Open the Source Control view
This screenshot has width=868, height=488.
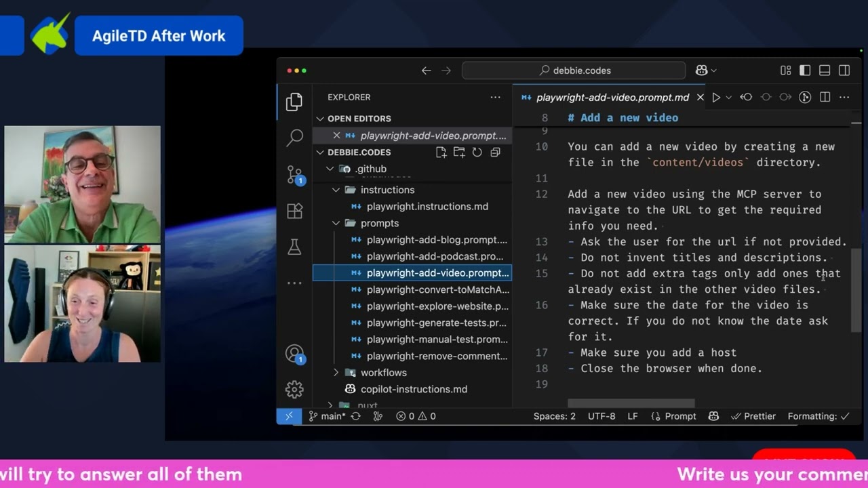click(x=294, y=174)
